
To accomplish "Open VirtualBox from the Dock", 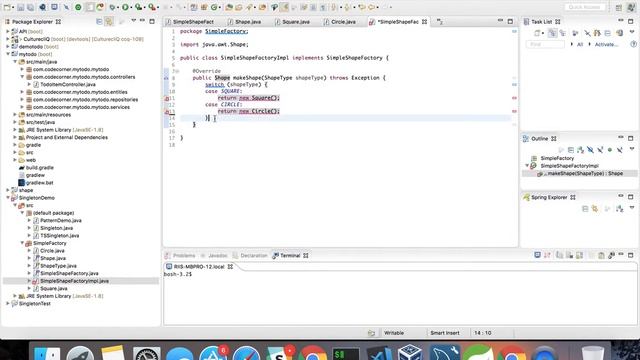I will (410, 353).
